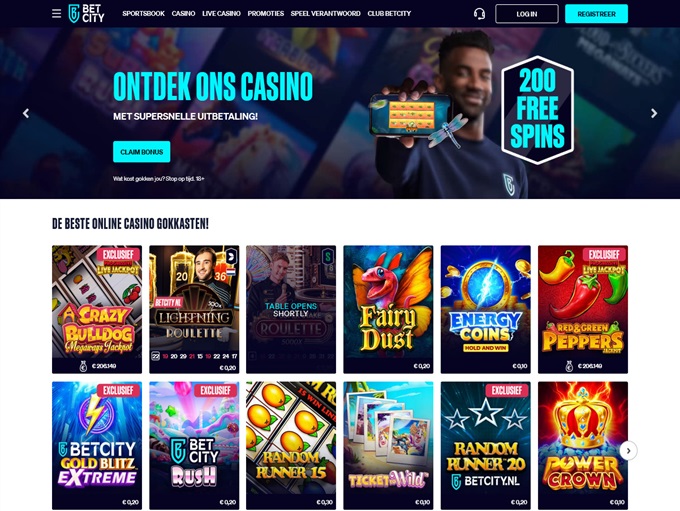Click the Registreer button
The width and height of the screenshot is (680, 511).
point(596,14)
